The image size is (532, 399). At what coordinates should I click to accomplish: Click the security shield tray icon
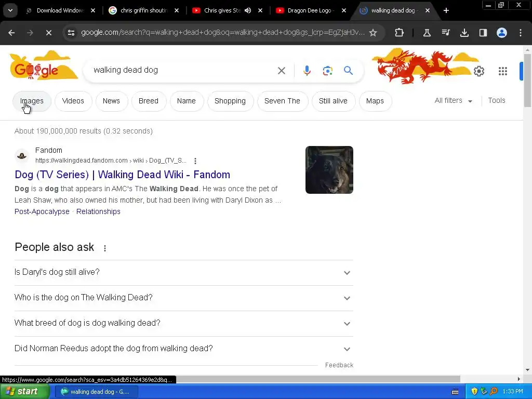[x=474, y=392]
